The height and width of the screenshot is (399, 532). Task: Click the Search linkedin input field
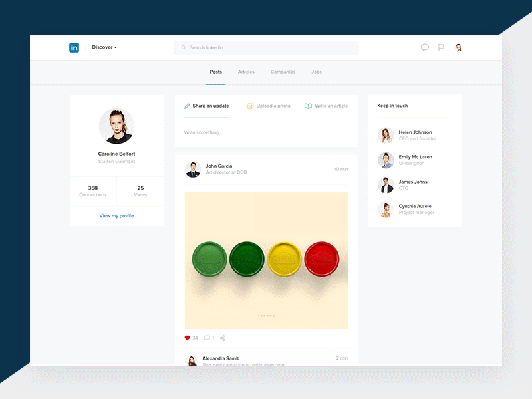[266, 47]
